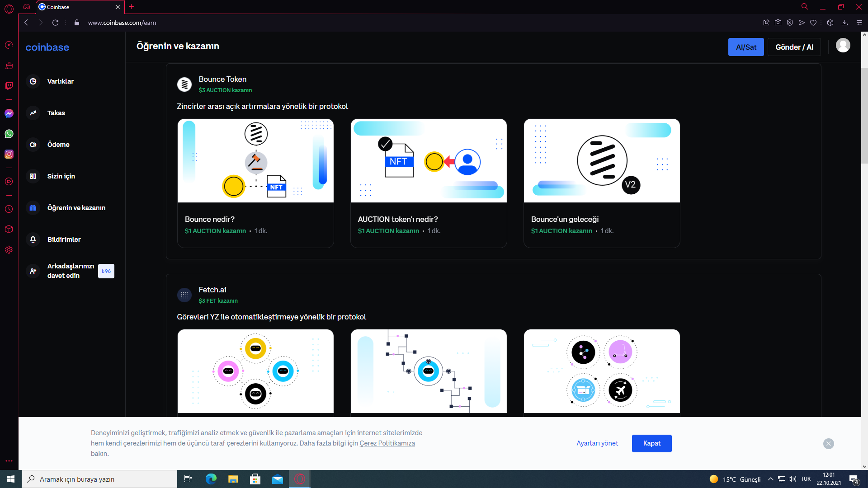The width and height of the screenshot is (868, 488).
Task: Open the GX Control speedometer icon in the sidebar
Action: pos(9,45)
